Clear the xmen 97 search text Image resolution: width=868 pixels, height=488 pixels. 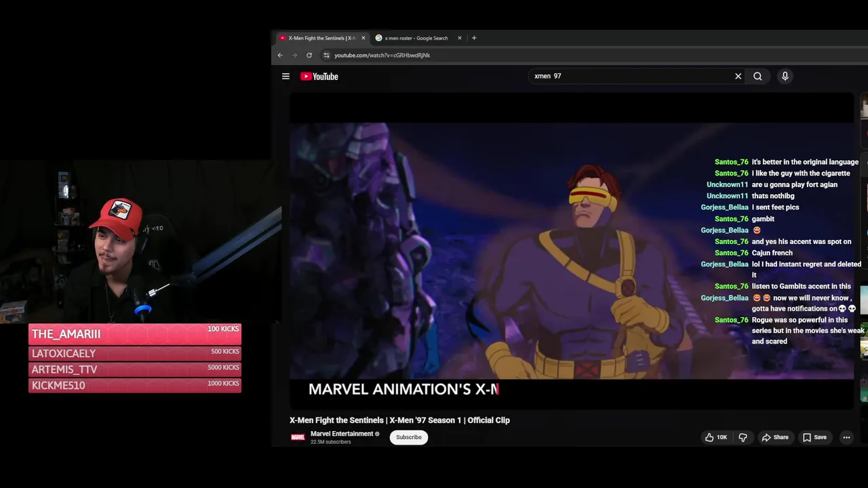pos(738,77)
